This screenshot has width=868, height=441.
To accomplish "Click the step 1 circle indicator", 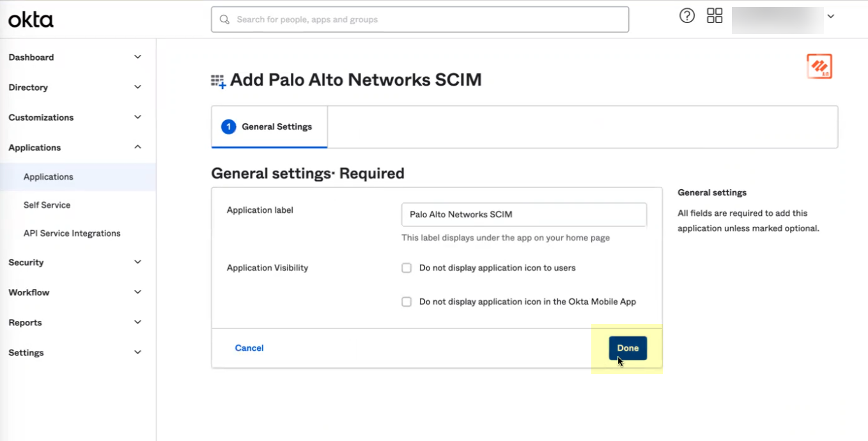I will (228, 127).
